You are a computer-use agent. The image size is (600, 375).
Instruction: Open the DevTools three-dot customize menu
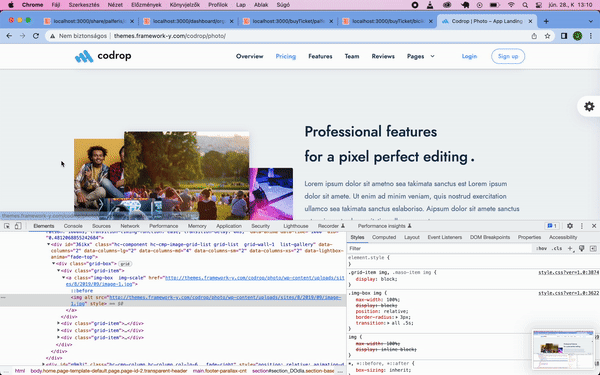tap(582, 226)
